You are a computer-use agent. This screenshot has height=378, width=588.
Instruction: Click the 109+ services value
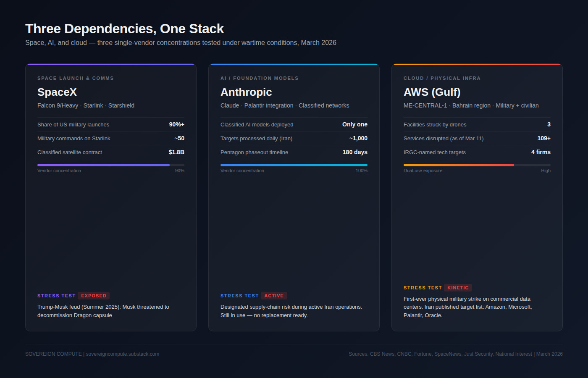544,138
